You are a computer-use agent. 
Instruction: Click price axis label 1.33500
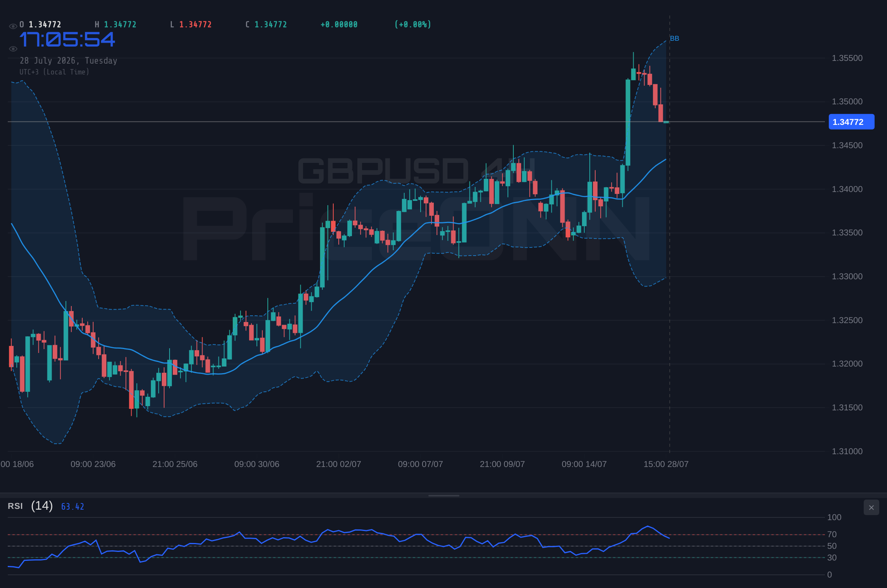pos(847,233)
